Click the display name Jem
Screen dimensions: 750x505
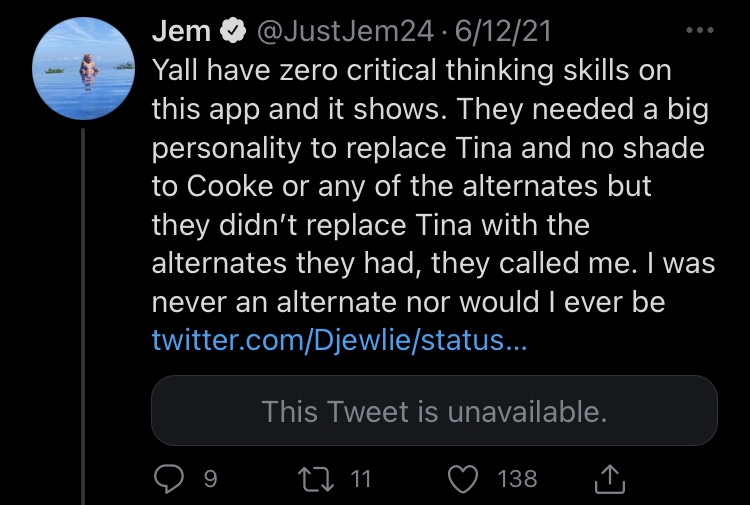click(x=181, y=31)
